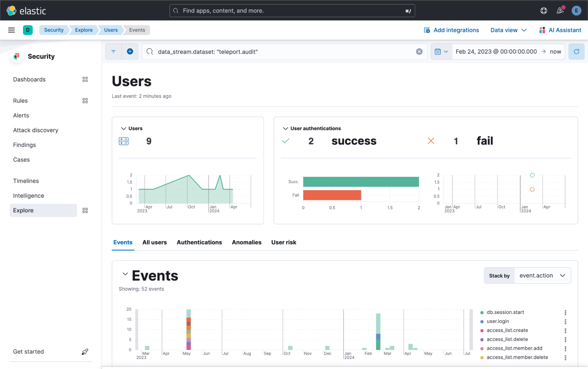Open the main navigation hamburger menu
This screenshot has width=588, height=369.
(11, 30)
